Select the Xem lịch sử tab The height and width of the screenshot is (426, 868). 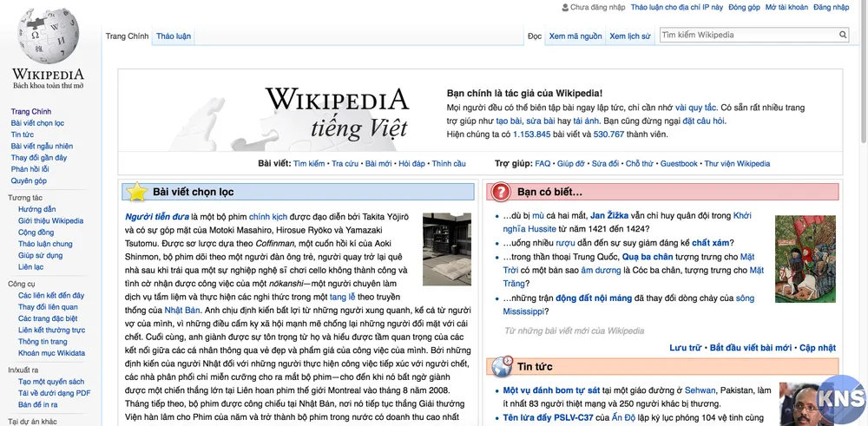click(629, 36)
